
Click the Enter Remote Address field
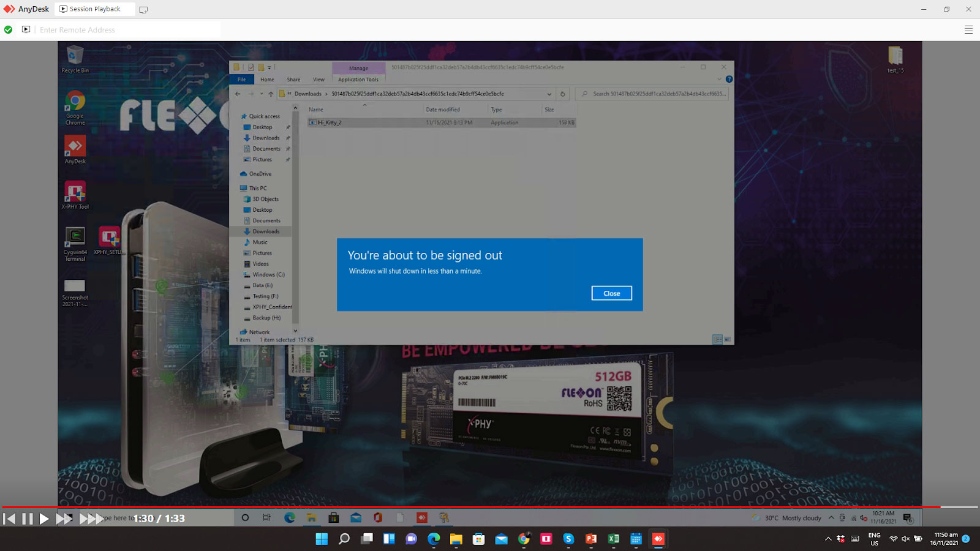click(x=129, y=29)
